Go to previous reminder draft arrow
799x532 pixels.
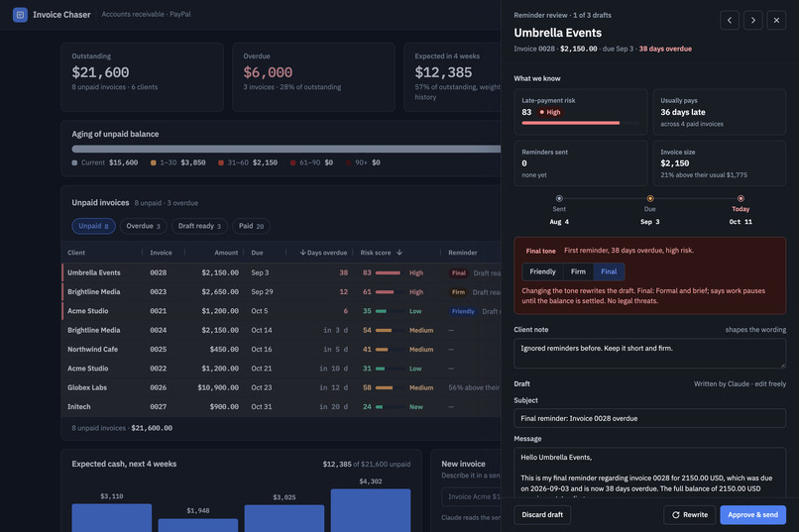[x=730, y=21]
